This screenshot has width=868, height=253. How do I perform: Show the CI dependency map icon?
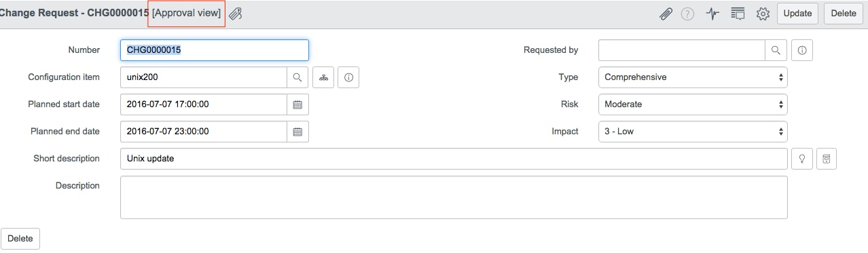pyautogui.click(x=323, y=77)
